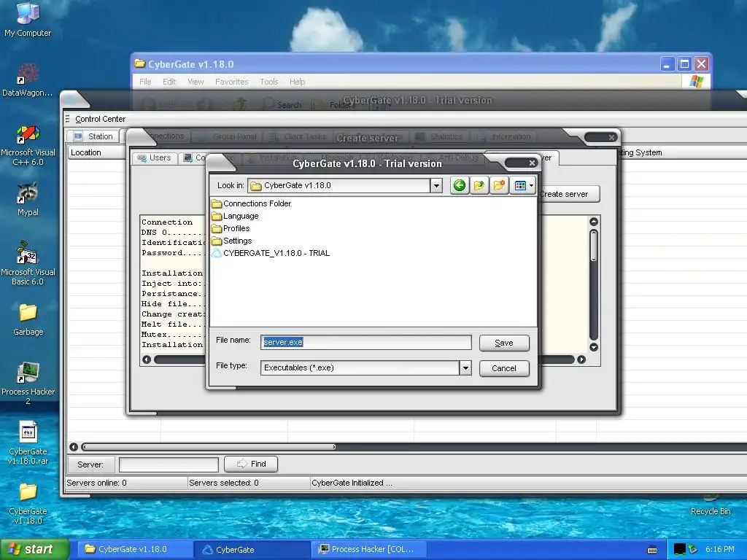Select the Profiles folder
This screenshot has height=560, width=747.
(231, 228)
